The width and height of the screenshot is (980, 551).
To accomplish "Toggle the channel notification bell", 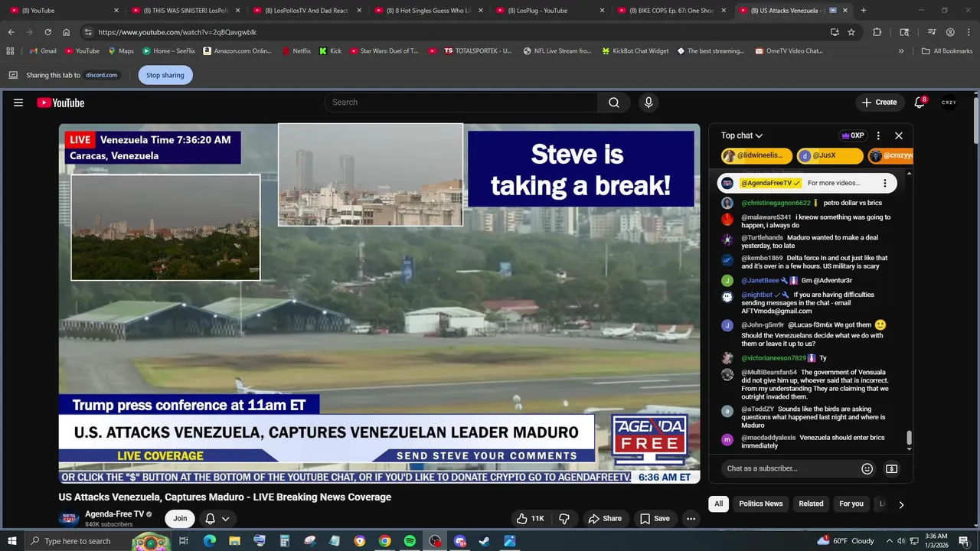I will click(210, 518).
